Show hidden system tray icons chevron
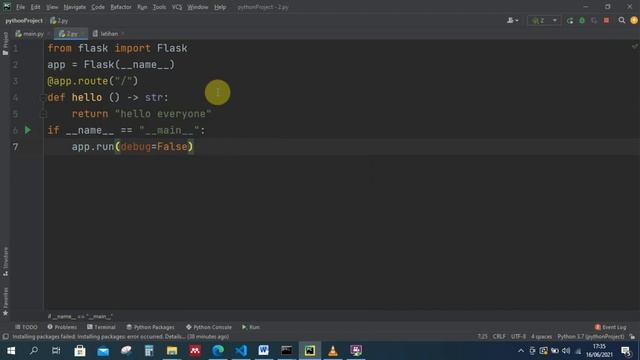 pyautogui.click(x=521, y=351)
